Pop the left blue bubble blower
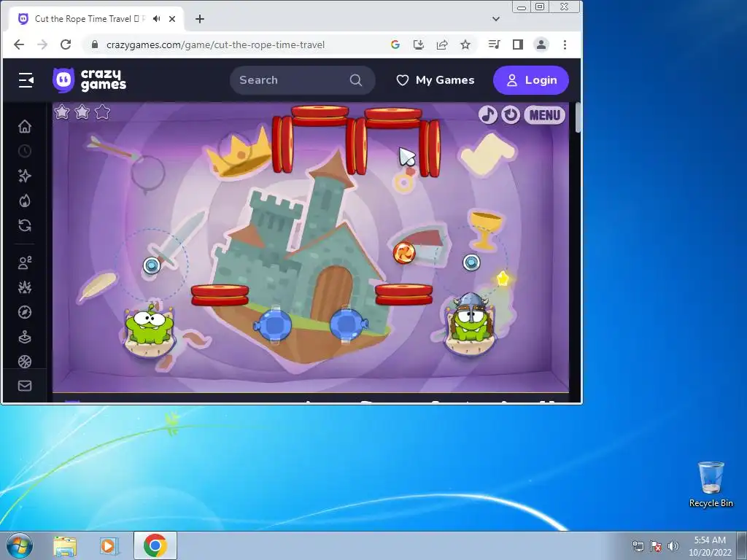Image resolution: width=747 pixels, height=560 pixels. click(273, 325)
